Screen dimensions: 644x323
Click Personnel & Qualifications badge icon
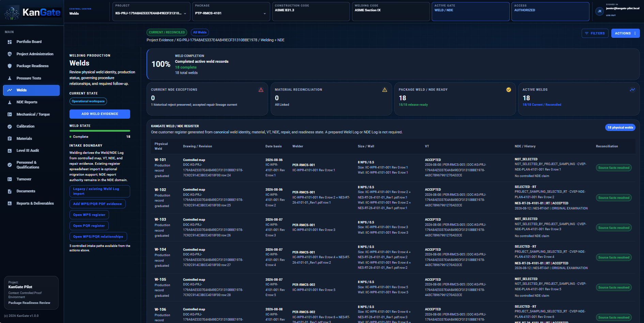click(x=10, y=165)
